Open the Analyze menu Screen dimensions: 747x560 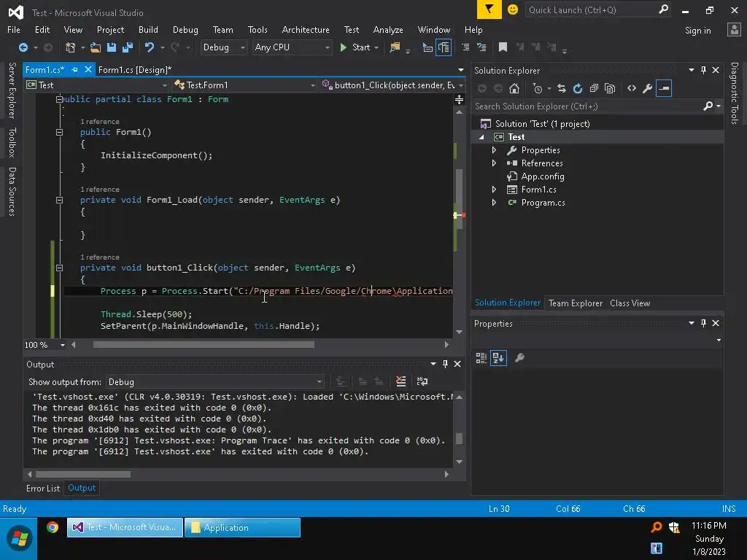point(388,29)
